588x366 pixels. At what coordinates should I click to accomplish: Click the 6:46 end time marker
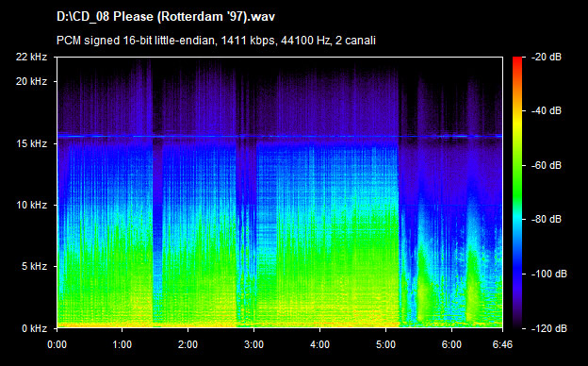[502, 344]
